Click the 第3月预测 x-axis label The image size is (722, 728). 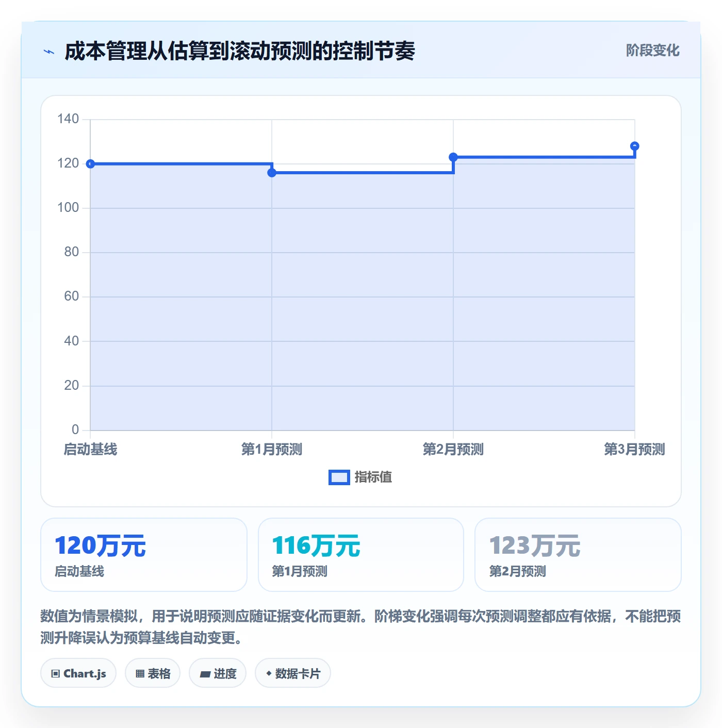tap(635, 450)
